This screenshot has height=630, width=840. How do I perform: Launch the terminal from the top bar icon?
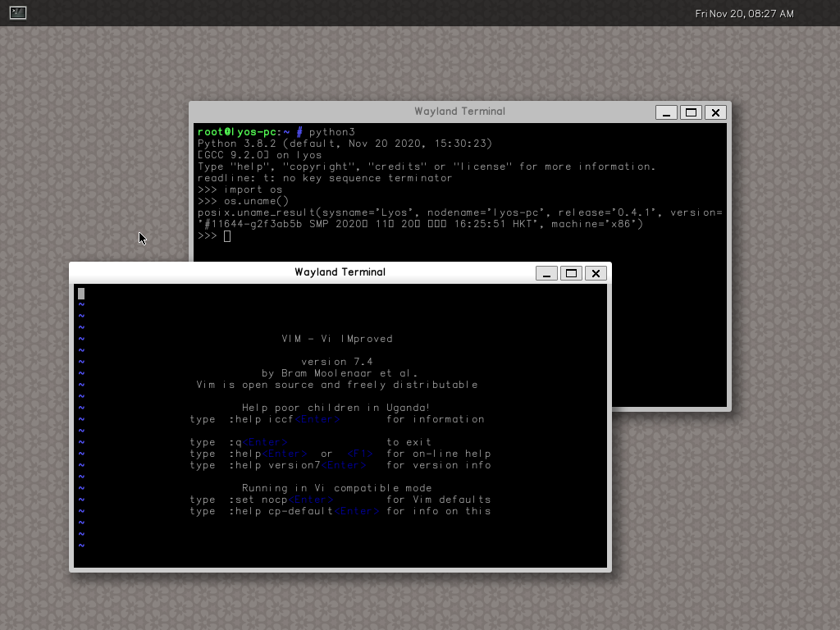click(x=17, y=12)
